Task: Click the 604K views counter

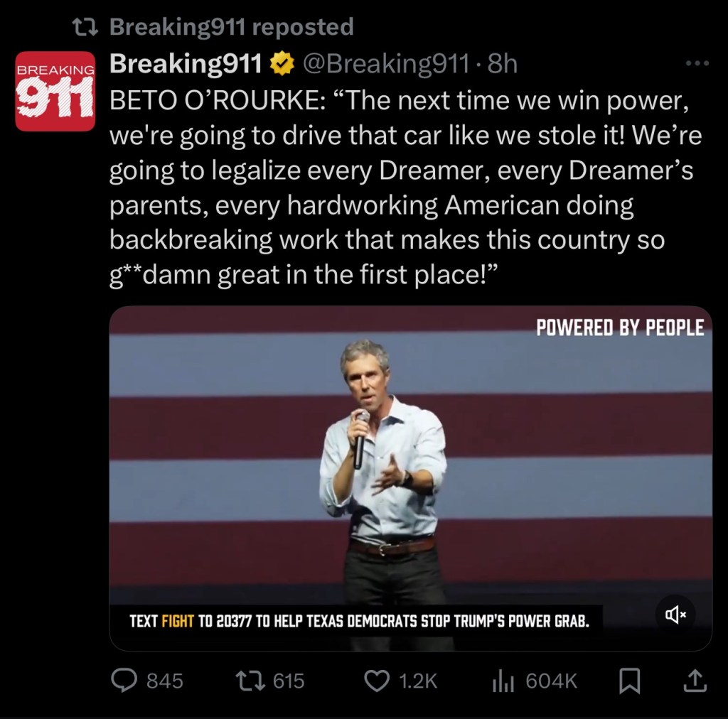Action: 551,681
